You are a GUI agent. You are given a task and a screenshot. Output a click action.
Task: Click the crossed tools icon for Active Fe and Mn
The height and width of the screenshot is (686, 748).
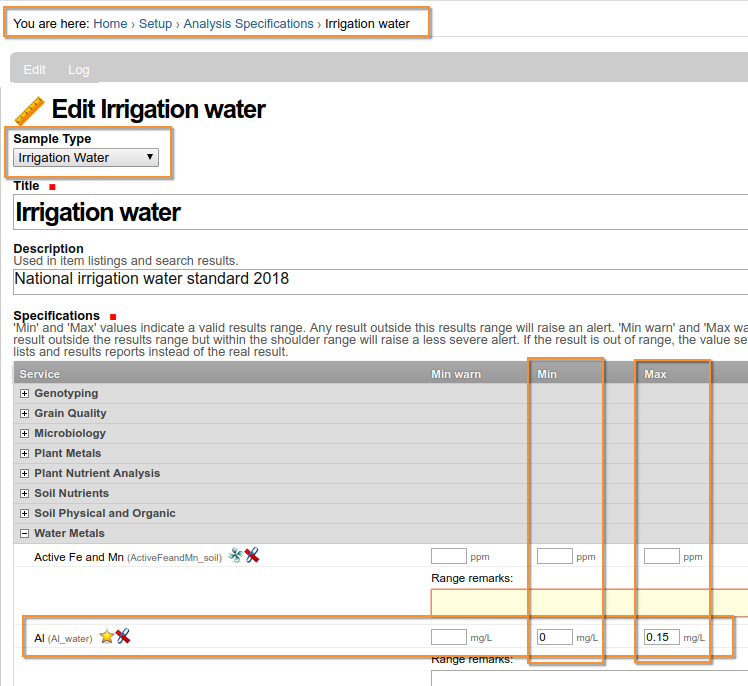click(251, 555)
